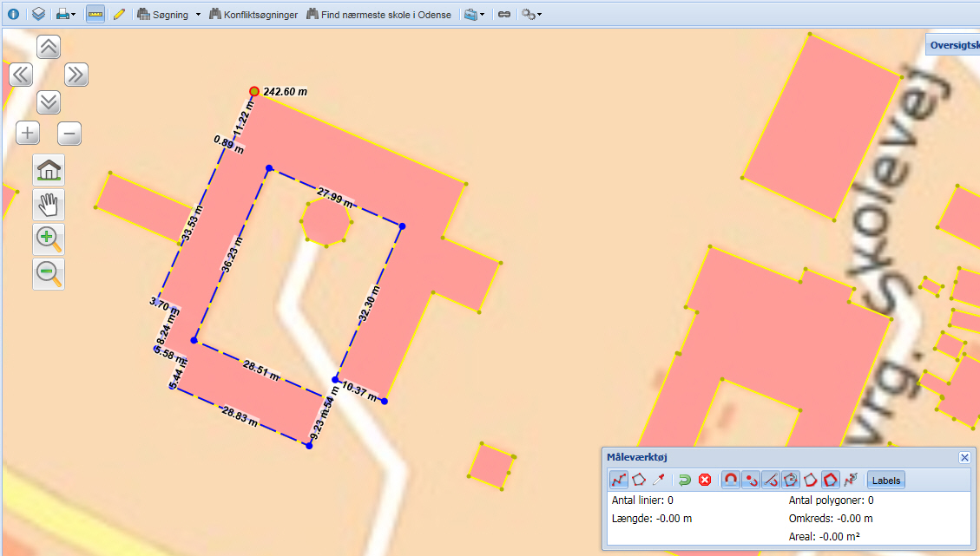Toggle the yellow ruler measure tool

[x=95, y=15]
